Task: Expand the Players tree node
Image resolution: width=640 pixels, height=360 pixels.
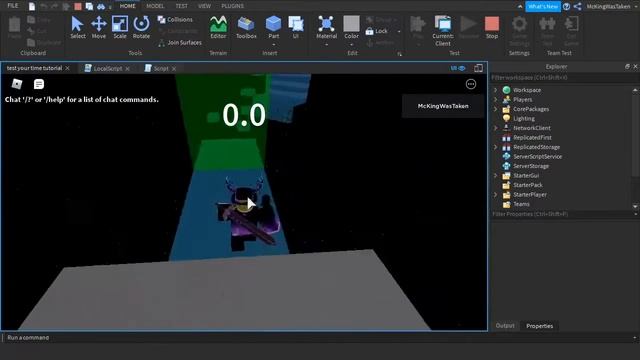Action: [496, 99]
